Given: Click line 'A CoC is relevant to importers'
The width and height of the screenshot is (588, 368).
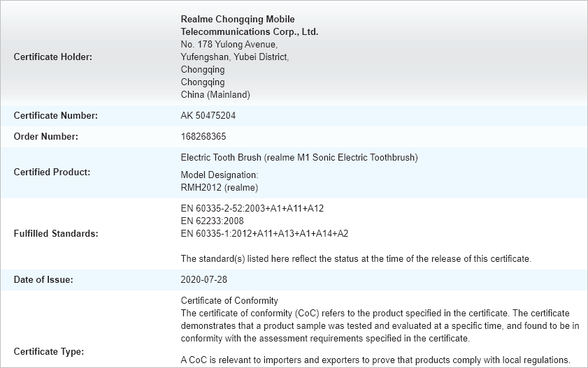Looking at the screenshot, I should pyautogui.click(x=375, y=360).
